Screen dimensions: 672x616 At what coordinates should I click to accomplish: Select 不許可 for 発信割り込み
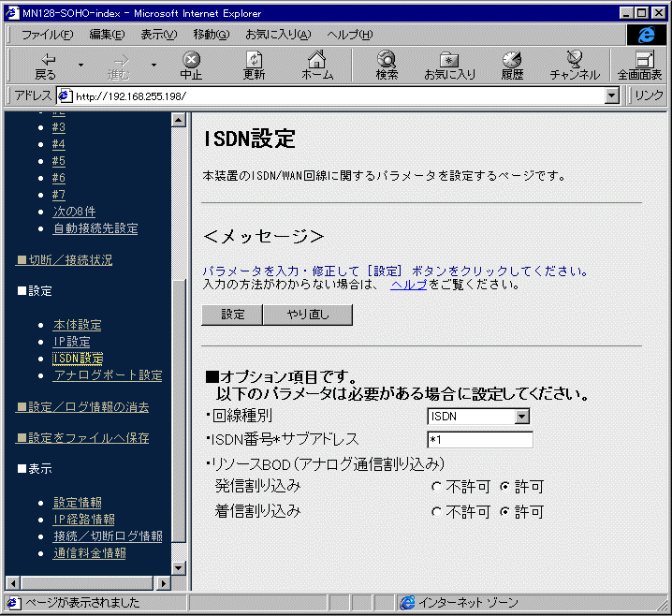(x=436, y=487)
